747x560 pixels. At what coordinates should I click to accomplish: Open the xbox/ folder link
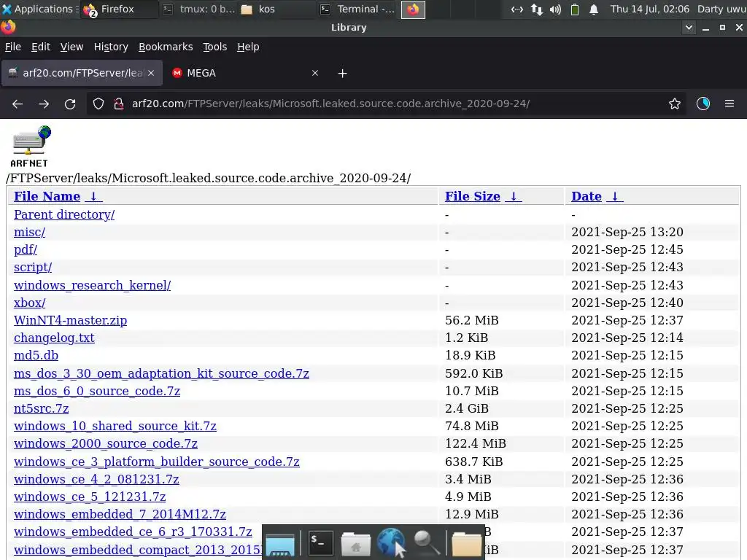(29, 303)
